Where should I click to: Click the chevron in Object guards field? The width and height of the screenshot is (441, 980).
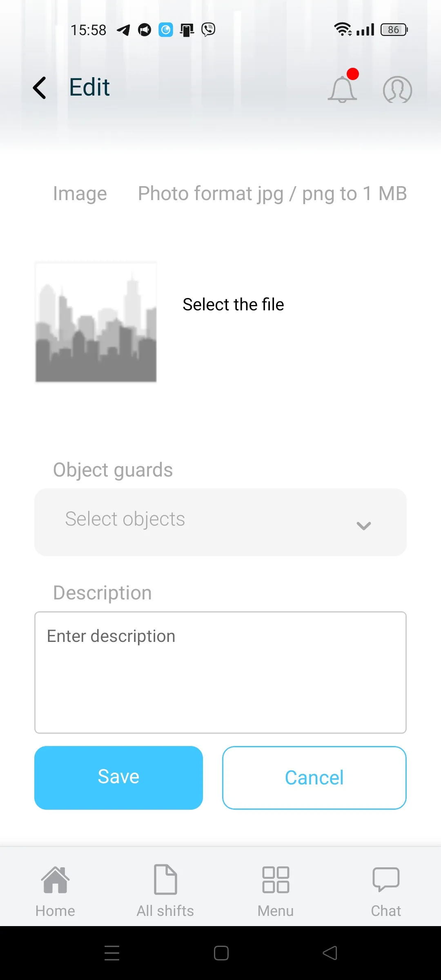tap(363, 526)
